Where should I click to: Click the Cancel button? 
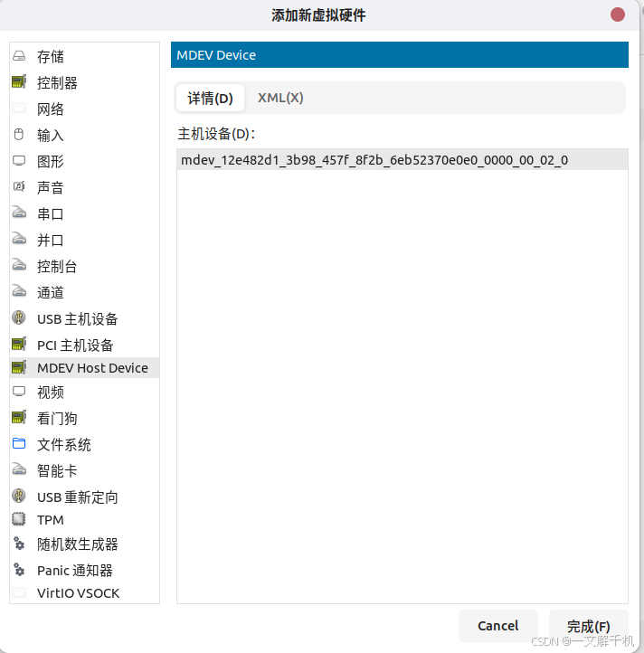click(x=497, y=626)
